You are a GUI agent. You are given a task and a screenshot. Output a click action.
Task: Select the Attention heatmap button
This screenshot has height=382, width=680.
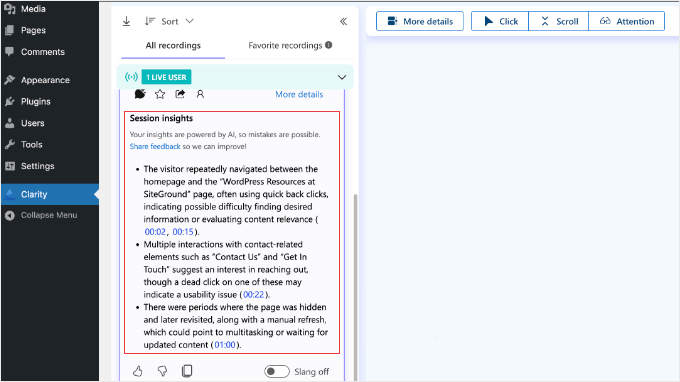tap(627, 21)
